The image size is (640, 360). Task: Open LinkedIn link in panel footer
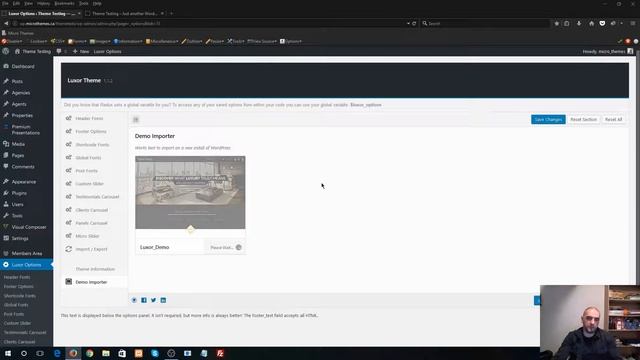point(163,300)
